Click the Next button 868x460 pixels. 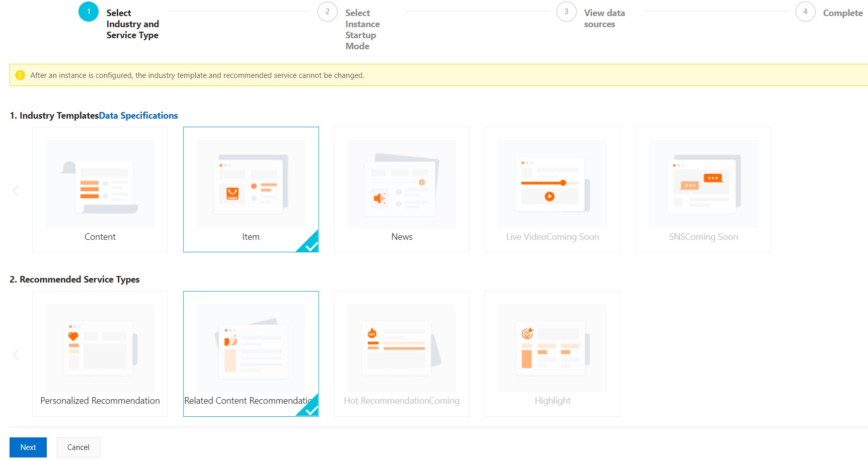tap(28, 447)
